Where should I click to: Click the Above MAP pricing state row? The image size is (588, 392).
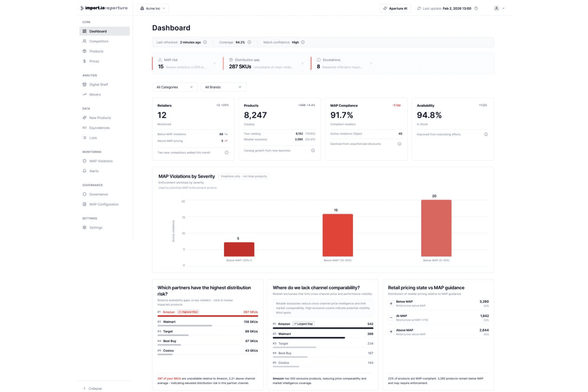(439, 332)
